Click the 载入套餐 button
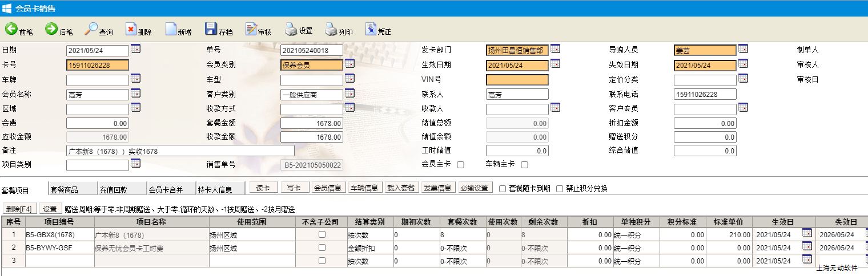The image size is (868, 276). click(x=403, y=188)
